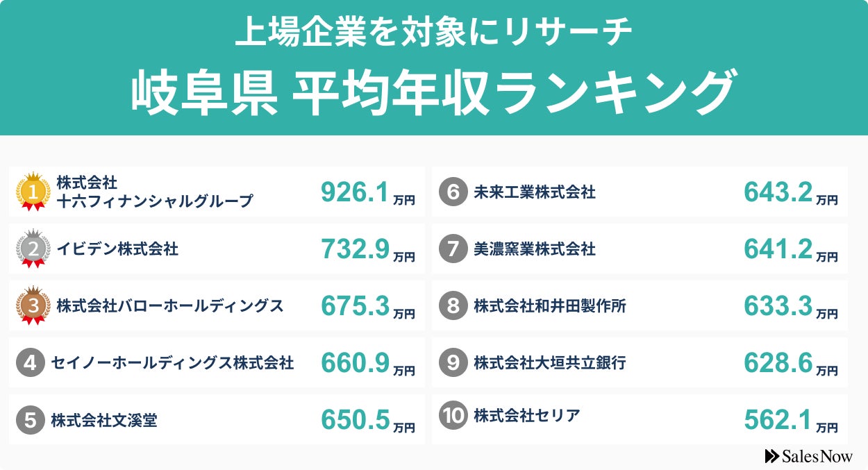Screen dimensions: 868x470
Task: Click the SalesNow logo
Action: (808, 456)
